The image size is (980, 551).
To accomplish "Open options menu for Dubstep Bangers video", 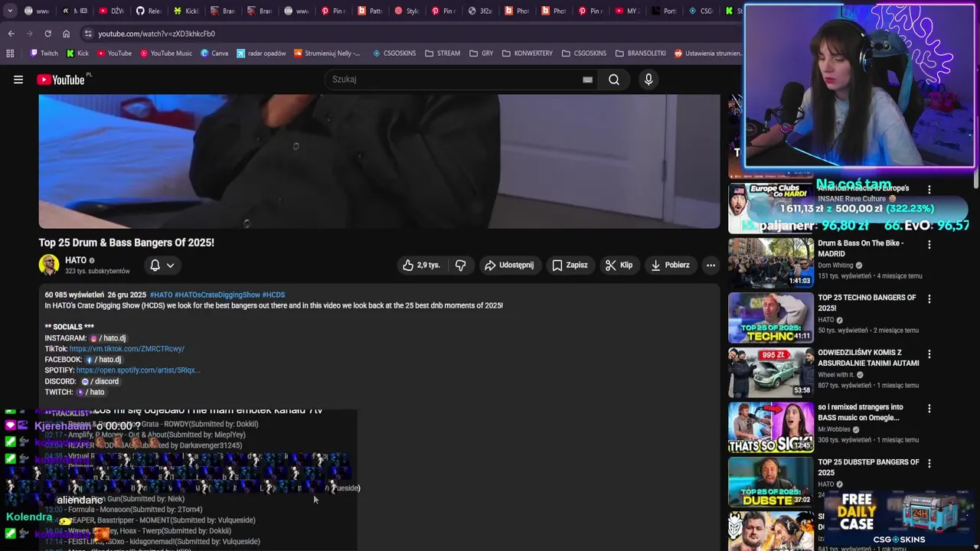I will pyautogui.click(x=929, y=464).
